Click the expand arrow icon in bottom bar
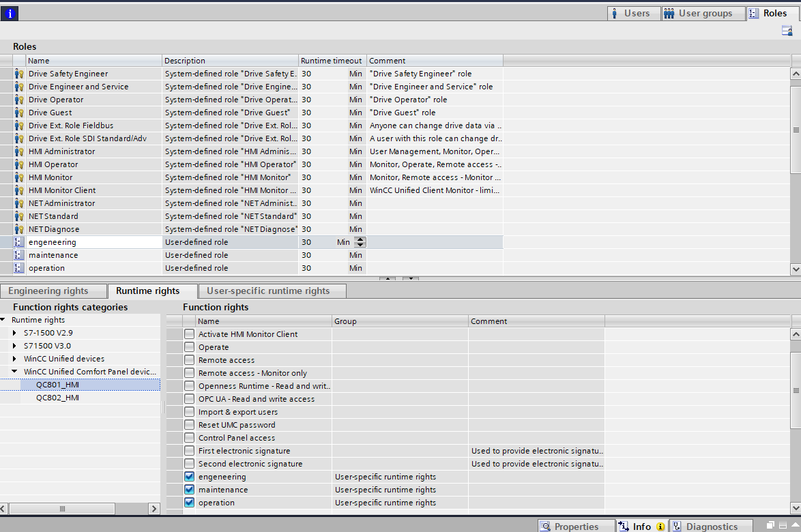801x532 pixels. [796, 525]
